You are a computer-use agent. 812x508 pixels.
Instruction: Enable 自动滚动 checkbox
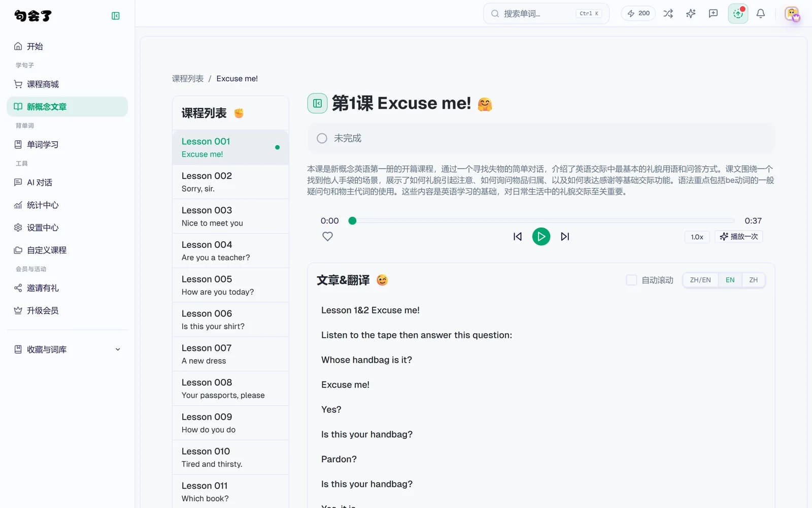coord(631,280)
